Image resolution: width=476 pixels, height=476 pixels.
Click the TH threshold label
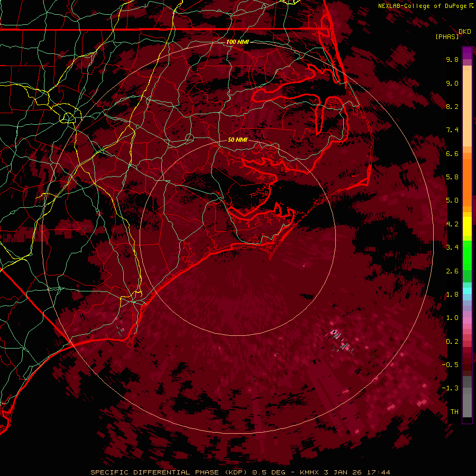454,412
